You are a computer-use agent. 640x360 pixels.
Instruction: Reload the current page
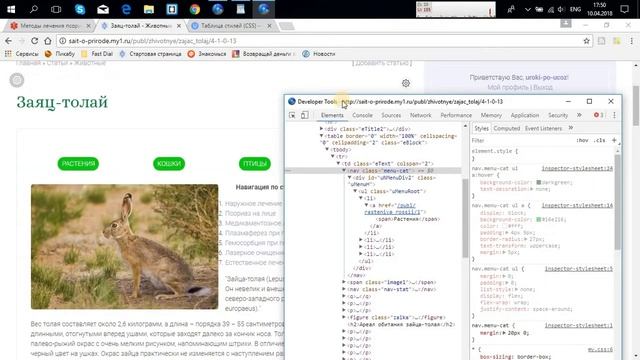(34, 41)
